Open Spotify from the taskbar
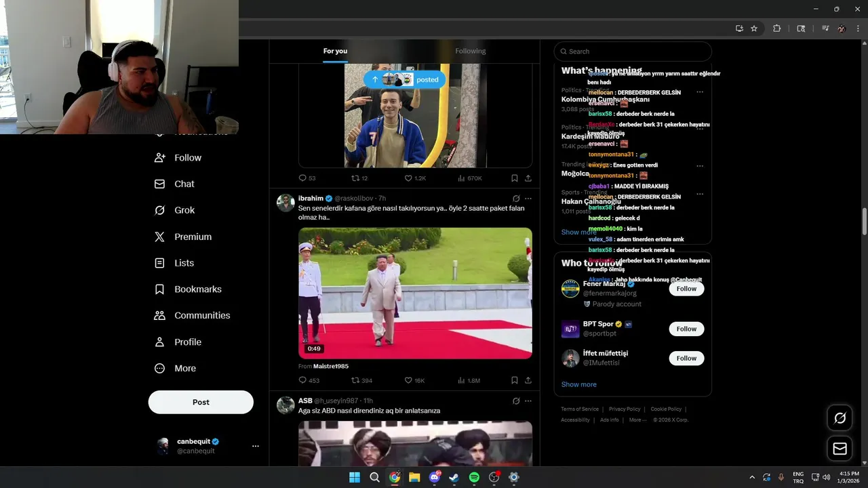 (x=474, y=477)
